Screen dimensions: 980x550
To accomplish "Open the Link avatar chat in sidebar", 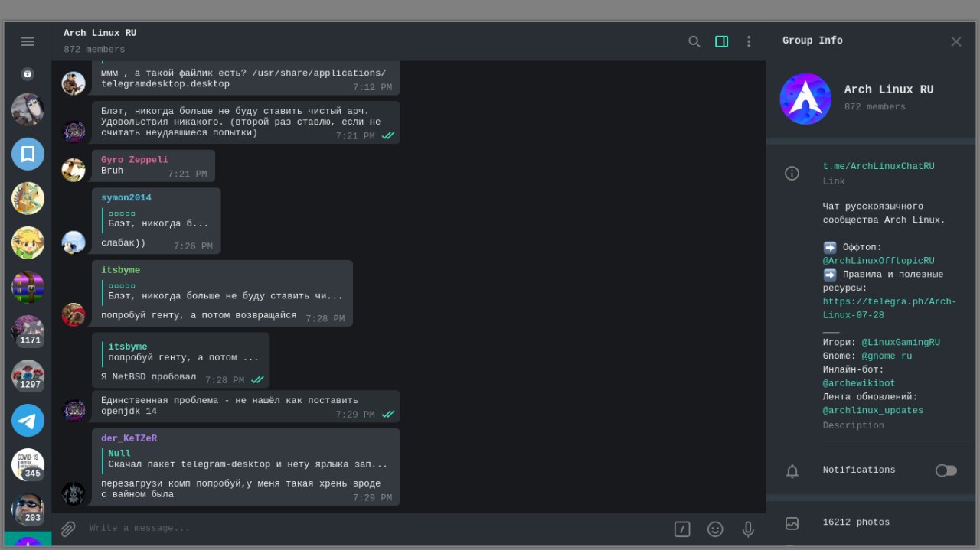I will click(28, 242).
